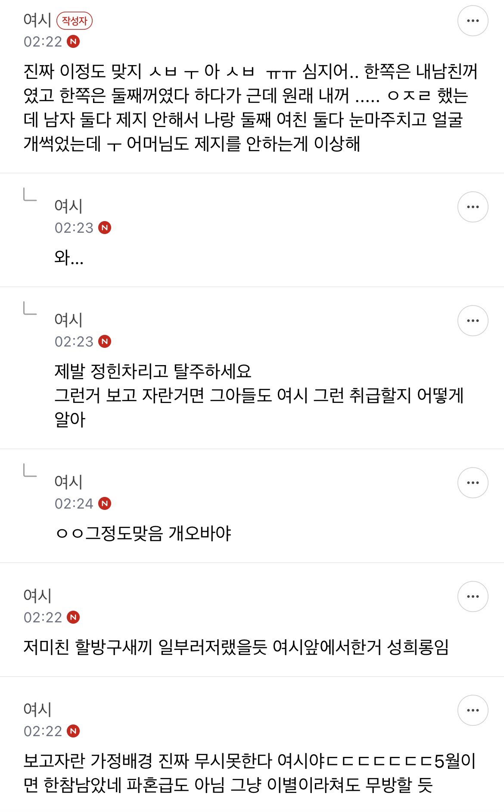Tap the 여시 nickname on the 02:24 reply
This screenshot has width=504, height=812.
68,482
